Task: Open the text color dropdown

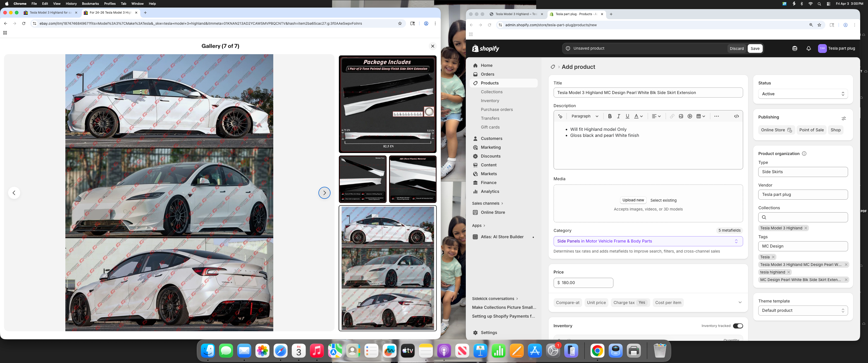Action: click(x=638, y=116)
